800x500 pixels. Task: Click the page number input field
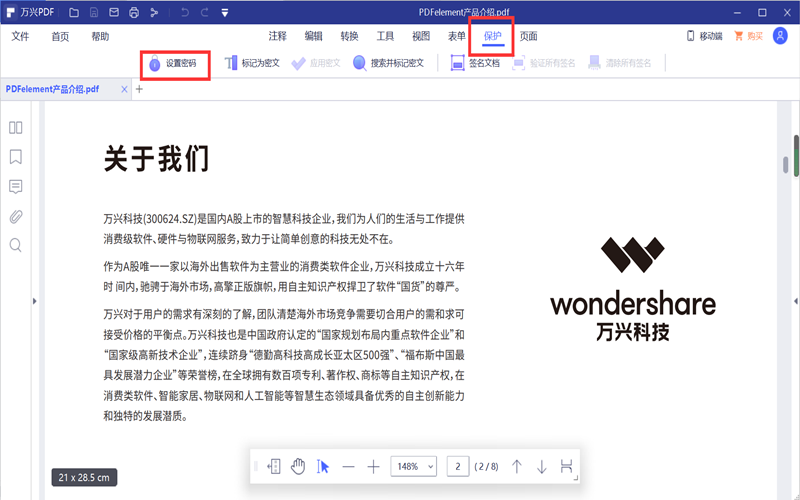coord(458,466)
